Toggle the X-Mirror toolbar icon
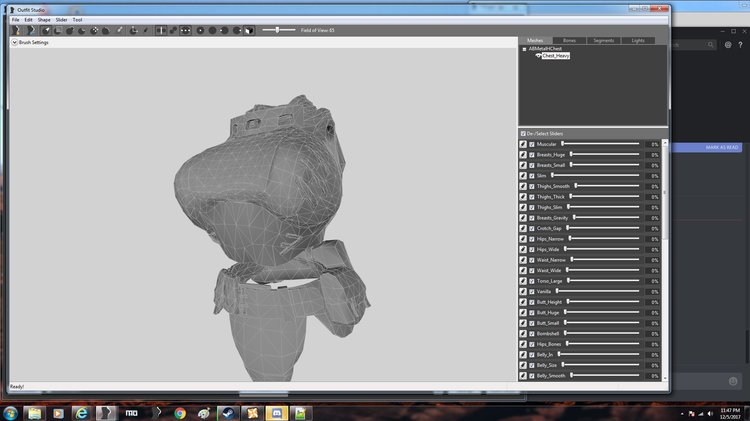The width and height of the screenshot is (750, 421). (161, 30)
